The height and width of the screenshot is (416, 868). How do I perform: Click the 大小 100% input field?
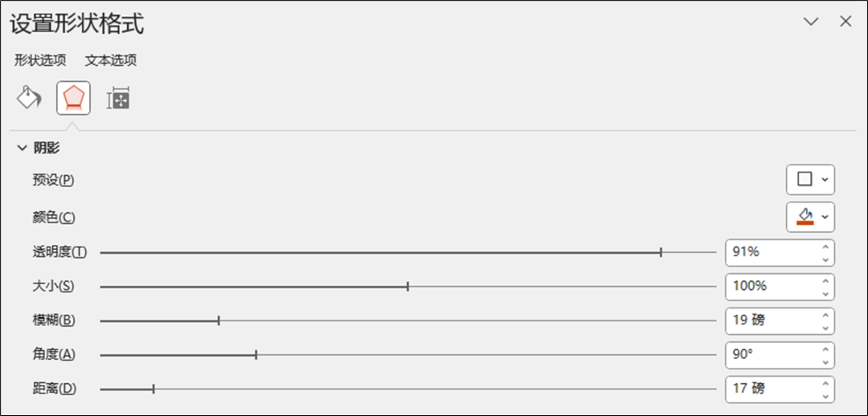point(772,286)
